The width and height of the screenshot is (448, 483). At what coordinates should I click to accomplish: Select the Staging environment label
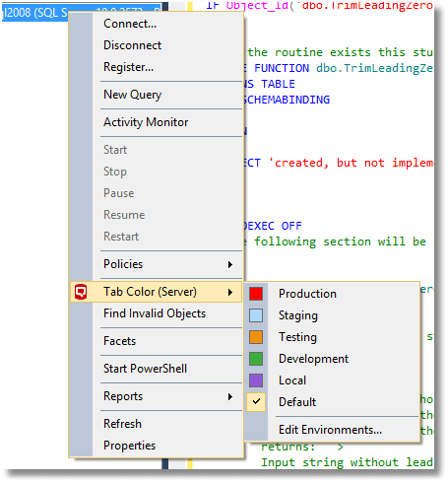click(x=298, y=315)
